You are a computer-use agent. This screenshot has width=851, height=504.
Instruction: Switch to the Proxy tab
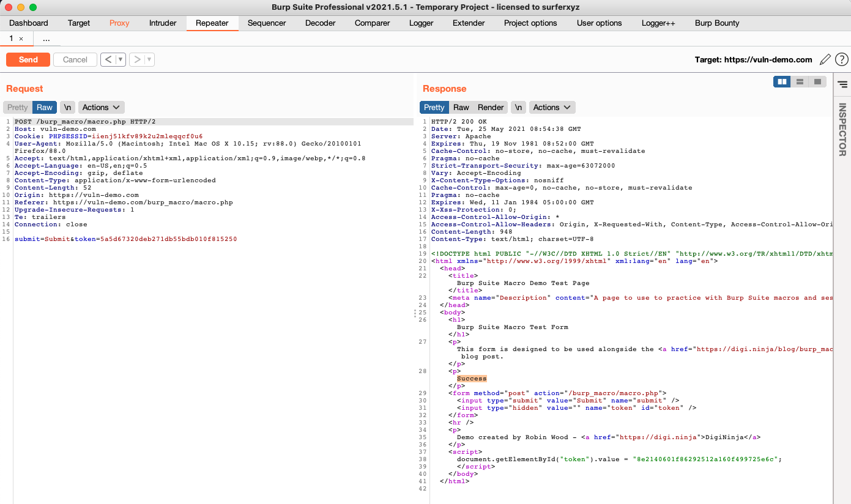119,23
